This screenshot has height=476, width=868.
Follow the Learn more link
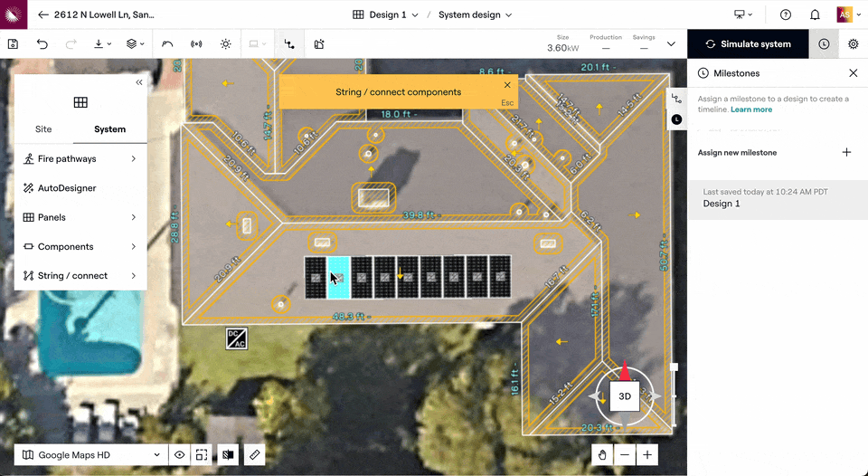pos(751,109)
